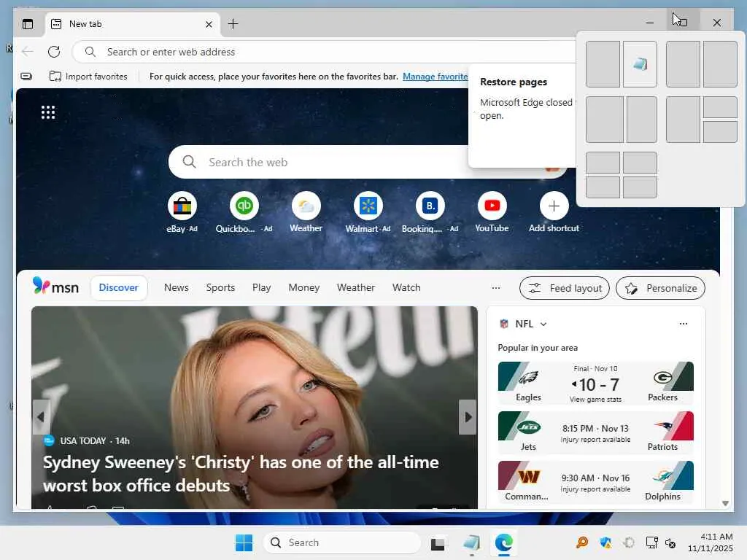Viewport: 747px width, 560px height.
Task: Click the USA TODAY source label
Action: pos(83,441)
